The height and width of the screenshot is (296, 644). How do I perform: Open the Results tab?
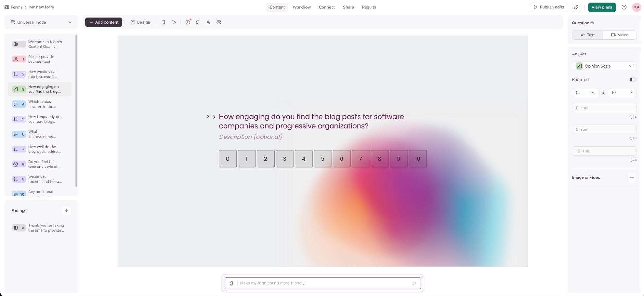(369, 7)
